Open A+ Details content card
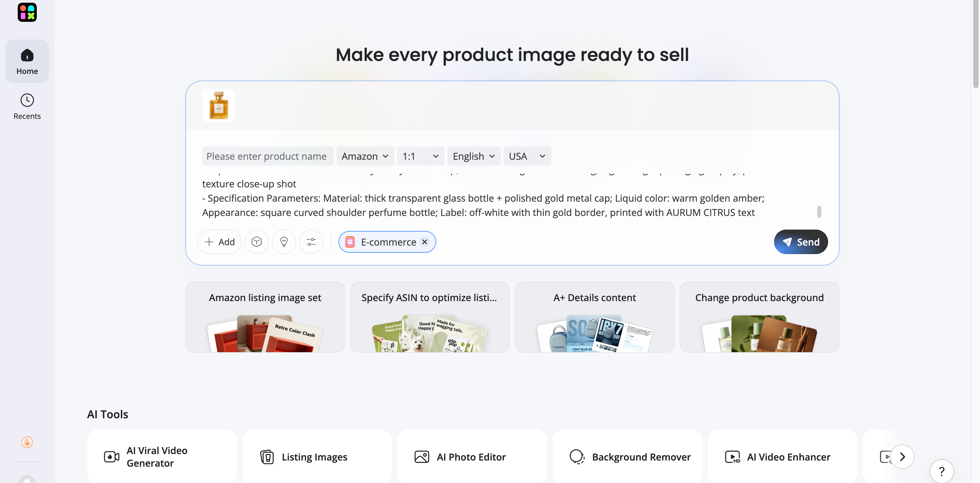 point(595,317)
